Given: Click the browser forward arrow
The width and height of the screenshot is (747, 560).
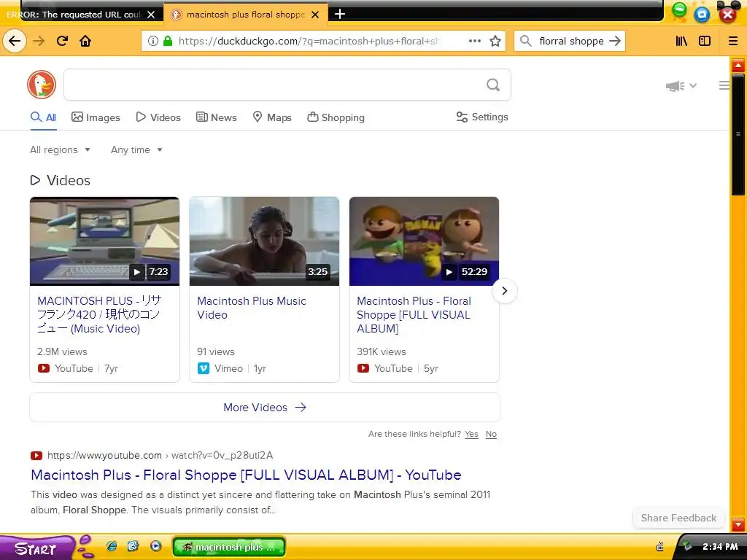Looking at the screenshot, I should [39, 41].
